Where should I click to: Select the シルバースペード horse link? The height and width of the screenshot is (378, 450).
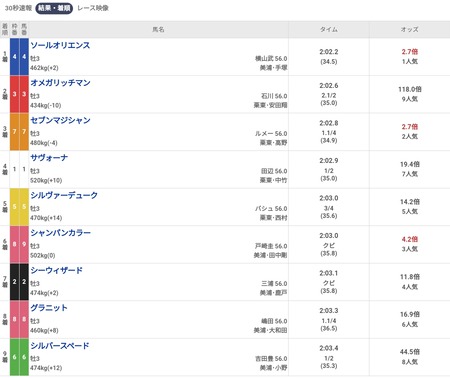(60, 346)
